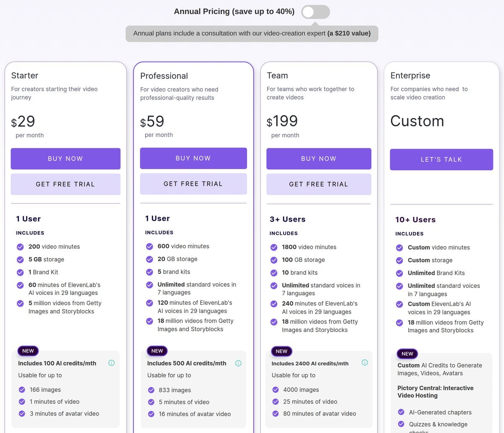Click BUY NOW for the Professional plan

point(193,158)
